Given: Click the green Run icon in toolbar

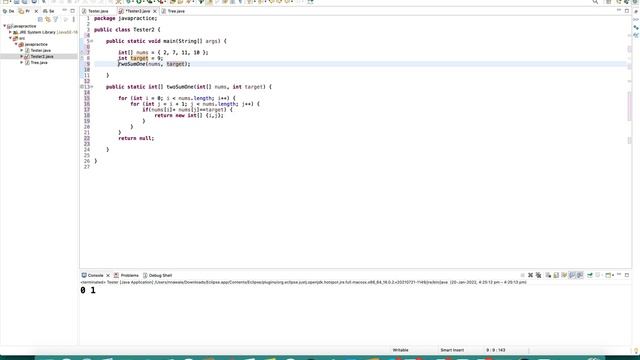Looking at the screenshot, I should 139,2.
